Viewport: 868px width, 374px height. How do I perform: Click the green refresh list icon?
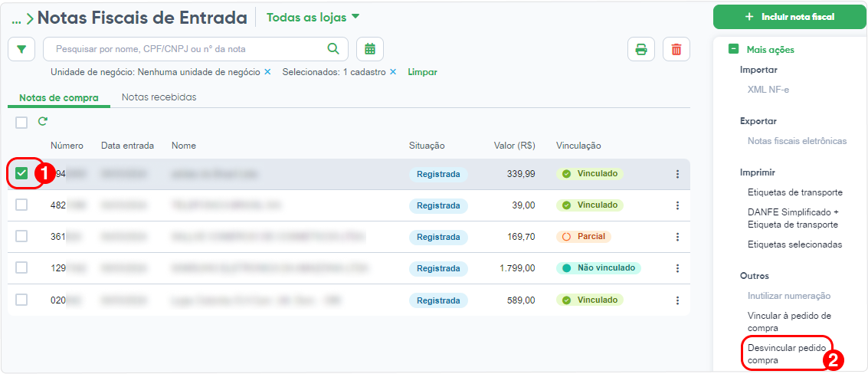42,121
